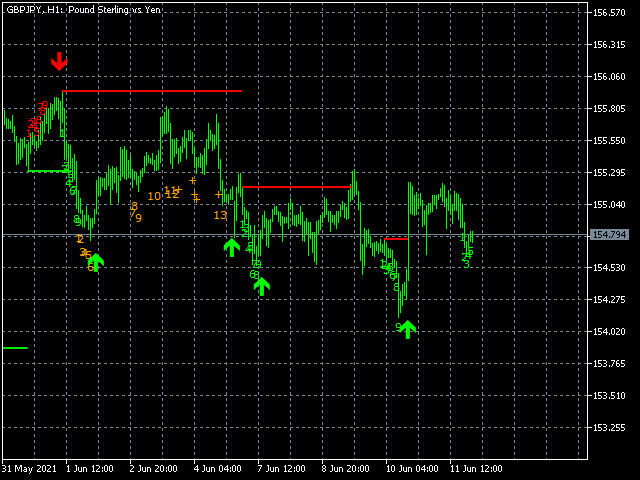This screenshot has width=640, height=480.
Task: Click the 153.510 price axis label
Action: pyautogui.click(x=609, y=395)
